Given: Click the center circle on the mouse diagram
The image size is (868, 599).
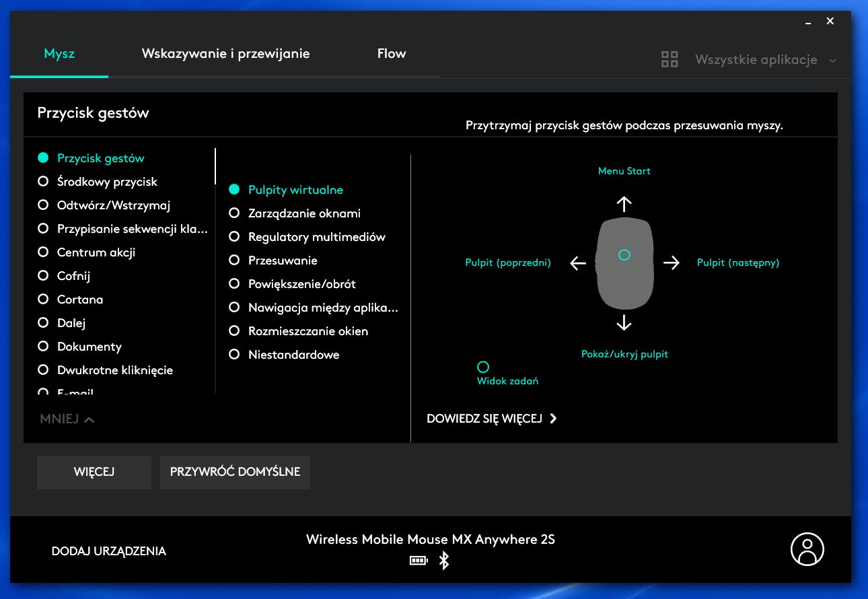Looking at the screenshot, I should click(x=624, y=255).
